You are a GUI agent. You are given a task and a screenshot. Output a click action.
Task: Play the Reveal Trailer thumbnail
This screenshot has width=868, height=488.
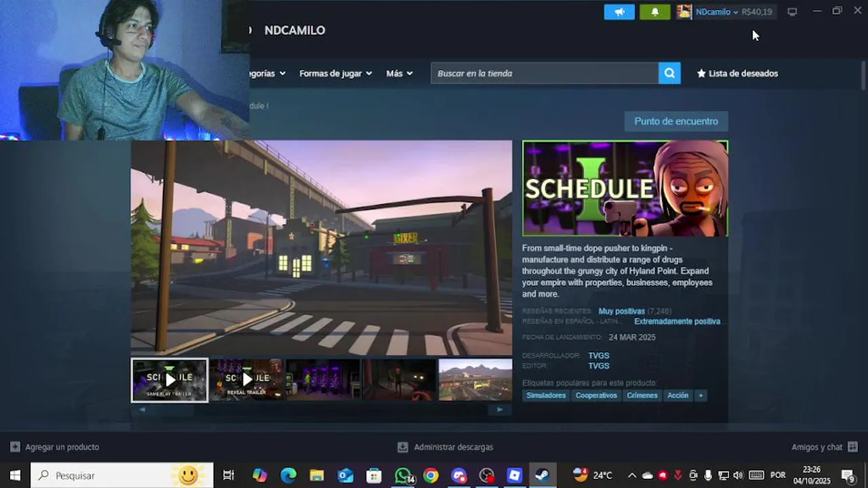246,380
